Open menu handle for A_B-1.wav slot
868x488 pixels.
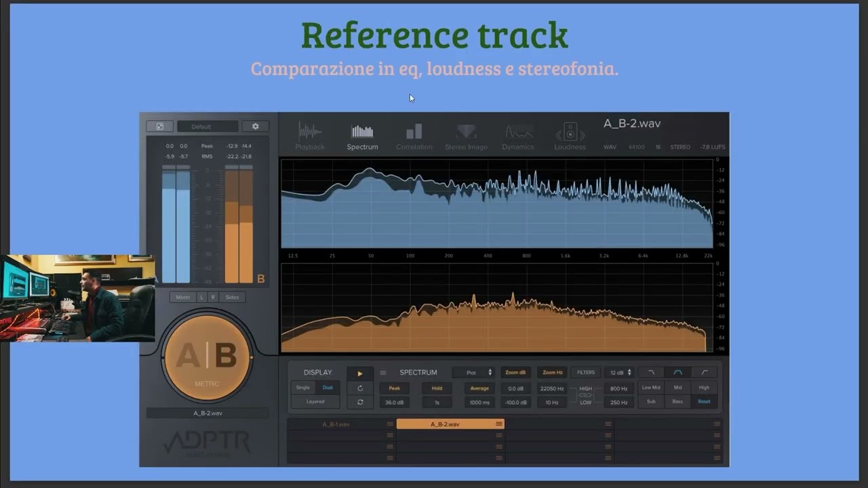point(390,424)
